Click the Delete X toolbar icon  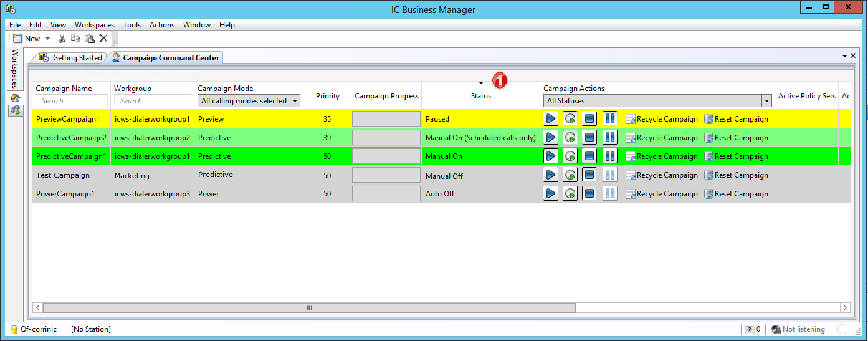pos(103,39)
